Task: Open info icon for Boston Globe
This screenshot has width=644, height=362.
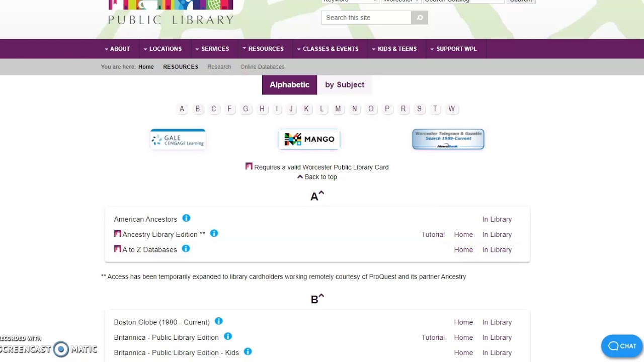Action: click(x=218, y=321)
